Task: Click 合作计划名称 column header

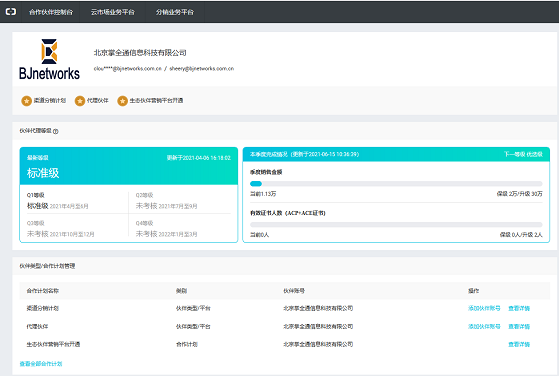Action: click(x=42, y=291)
